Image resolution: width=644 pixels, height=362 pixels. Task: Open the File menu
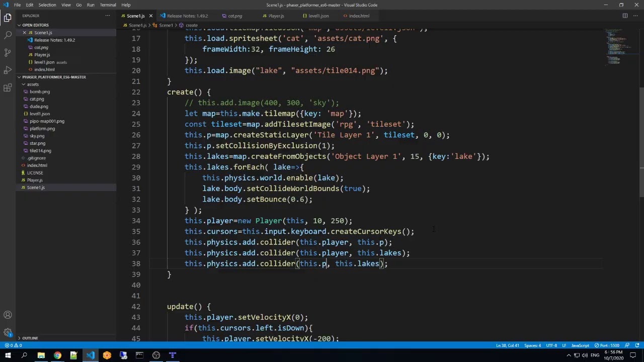17,5
